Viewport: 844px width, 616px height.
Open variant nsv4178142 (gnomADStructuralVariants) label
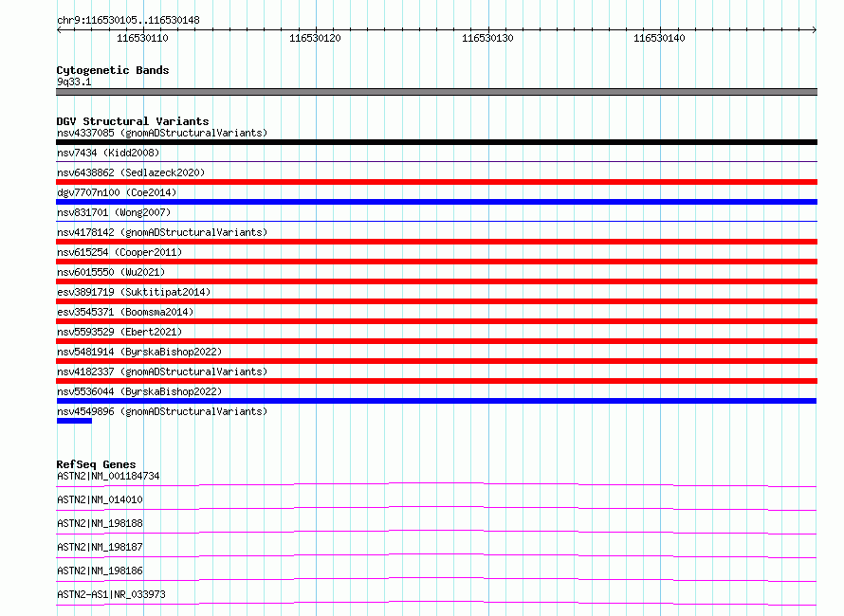click(162, 232)
